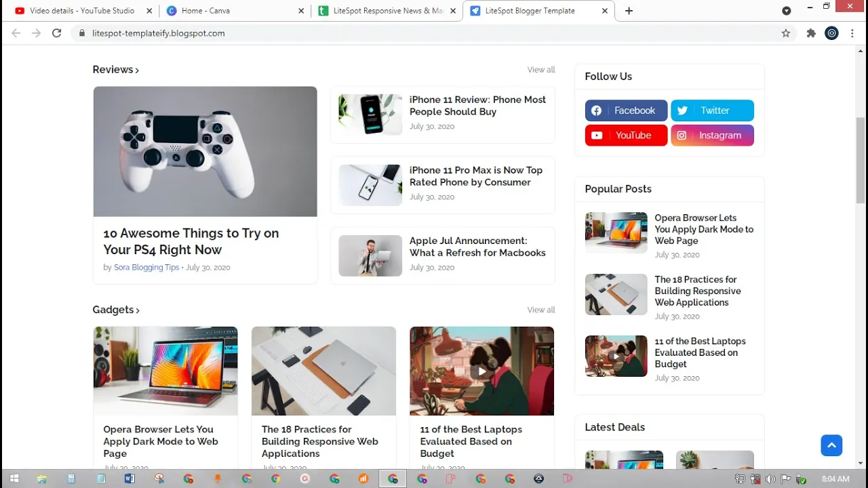
Task: Open File Explorer from the taskbar
Action: pos(42,479)
